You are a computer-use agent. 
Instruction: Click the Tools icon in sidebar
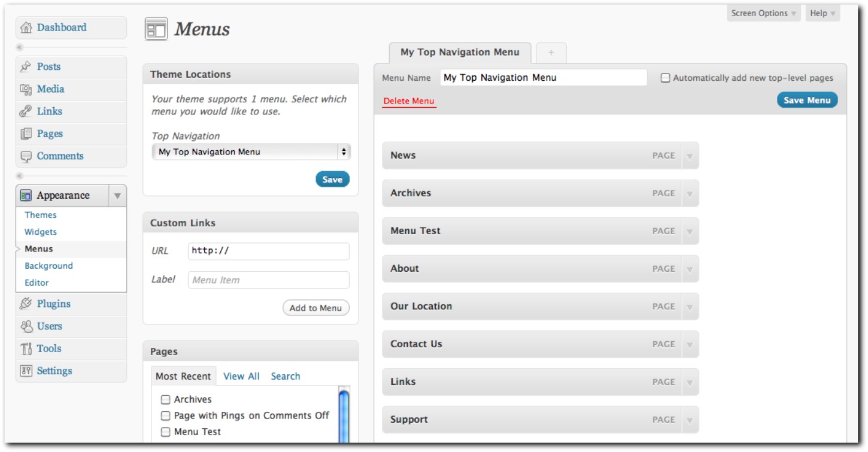pyautogui.click(x=26, y=348)
